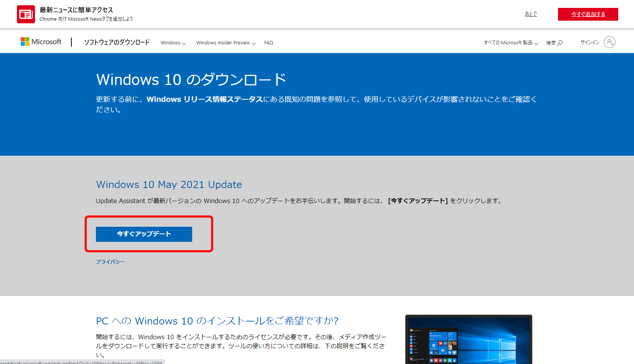Click サインイン text link
The width and height of the screenshot is (634, 364).
pyautogui.click(x=590, y=42)
